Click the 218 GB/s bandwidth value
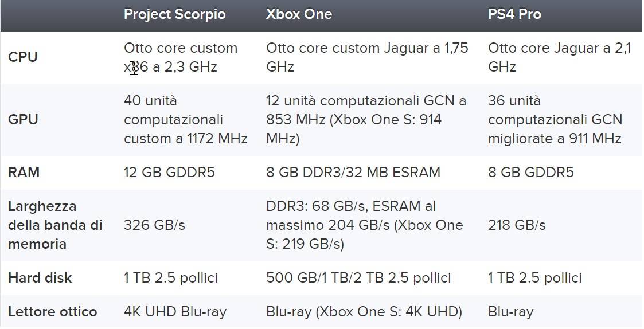 [517, 225]
